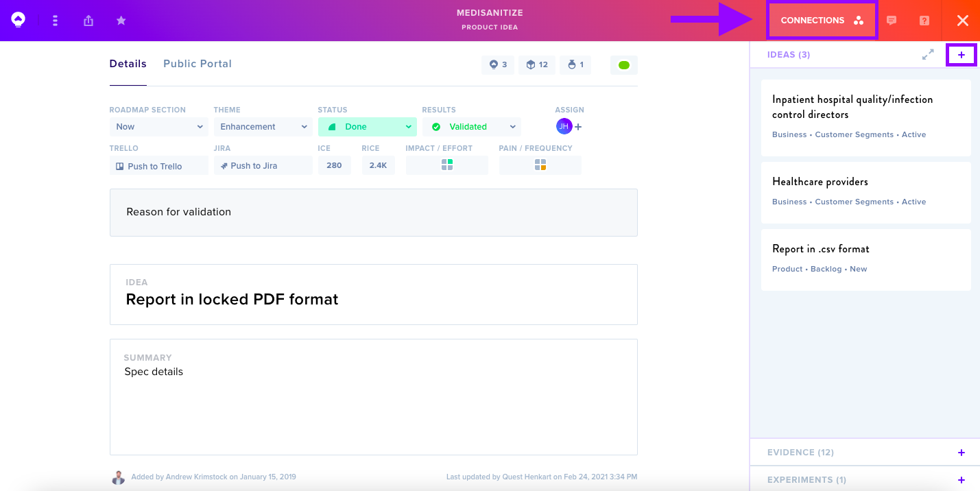
Task: Click the lightbulb logo icon
Action: pos(19,20)
